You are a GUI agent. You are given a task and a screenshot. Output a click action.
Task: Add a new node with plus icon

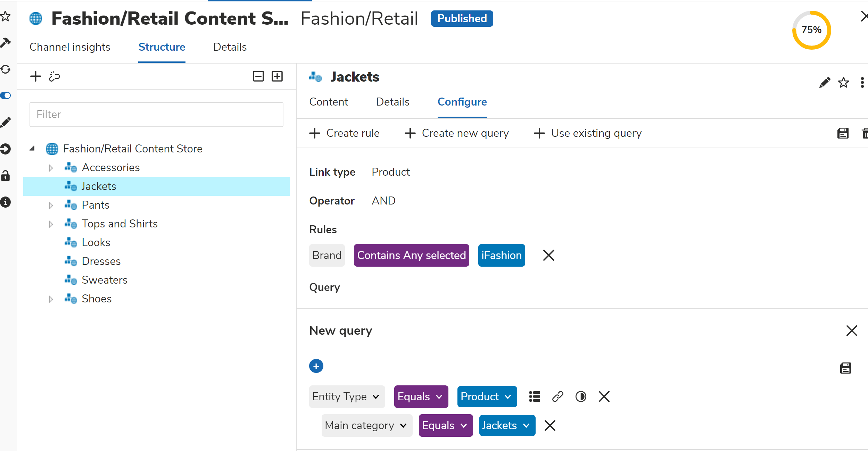pyautogui.click(x=35, y=76)
